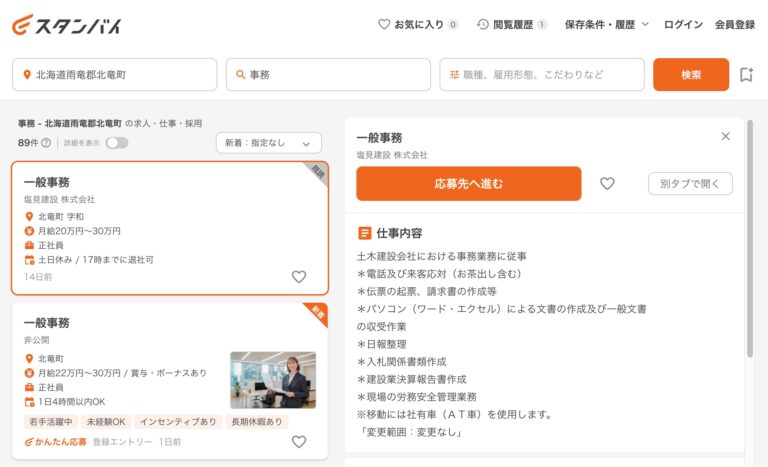Close the job detail panel
The width and height of the screenshot is (768, 467).
pos(725,136)
